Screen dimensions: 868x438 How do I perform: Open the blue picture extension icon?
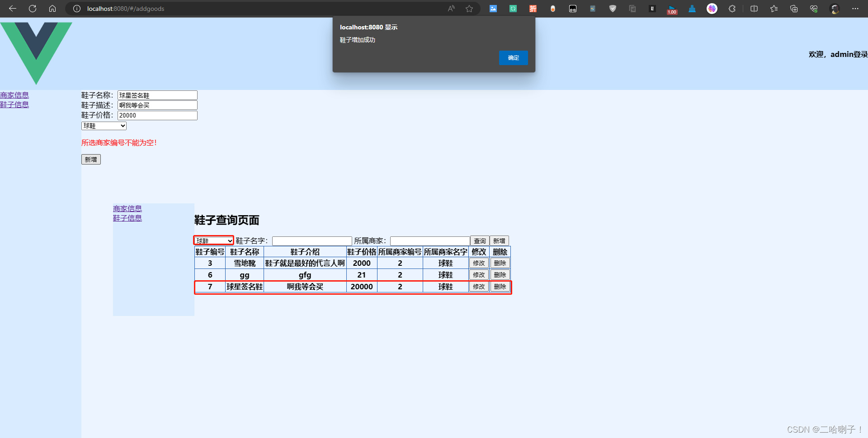click(x=493, y=9)
